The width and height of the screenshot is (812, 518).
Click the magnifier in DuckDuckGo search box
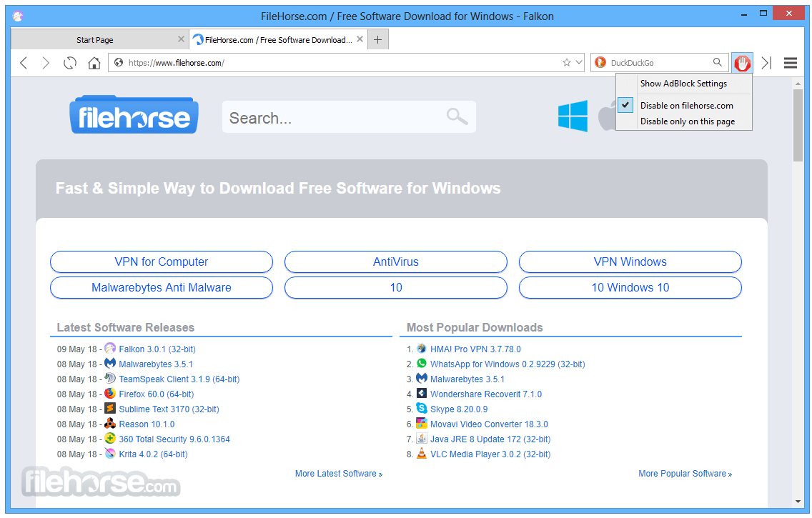pyautogui.click(x=717, y=62)
